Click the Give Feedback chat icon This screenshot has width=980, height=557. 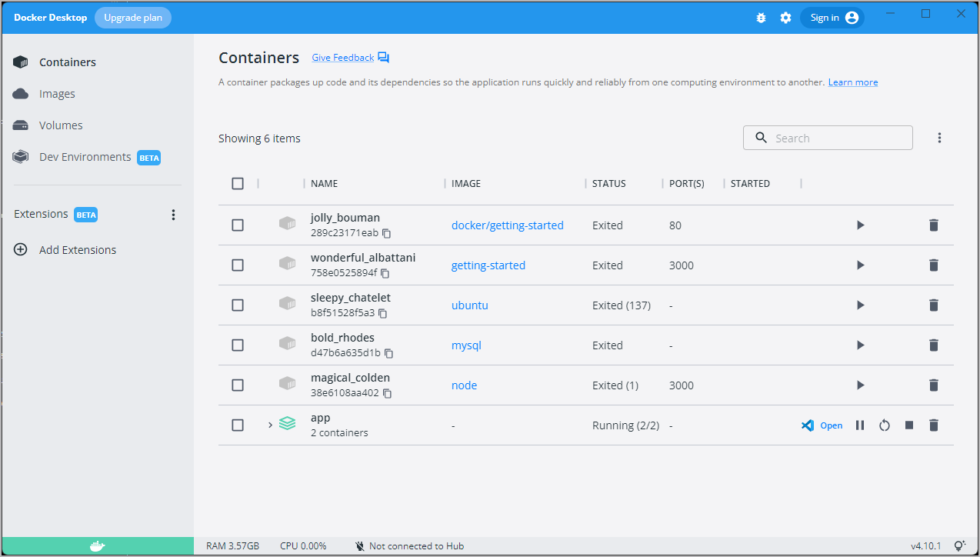tap(384, 58)
